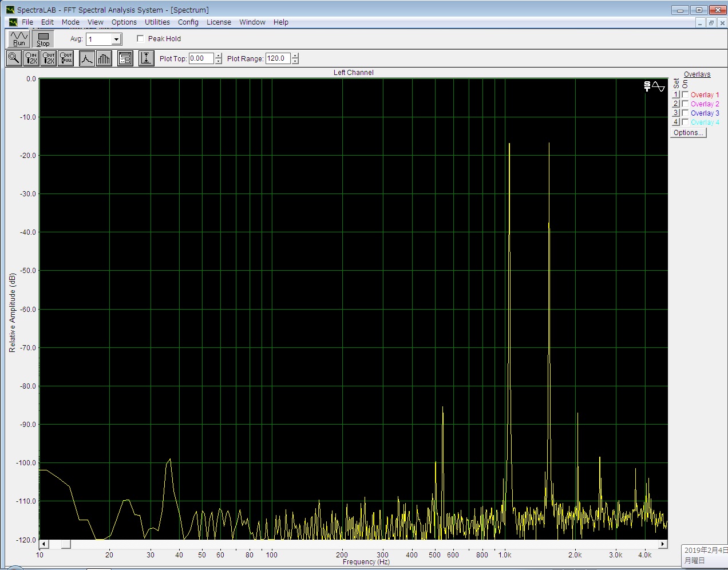Click the overlay Options... button
The width and height of the screenshot is (728, 570).
689,133
